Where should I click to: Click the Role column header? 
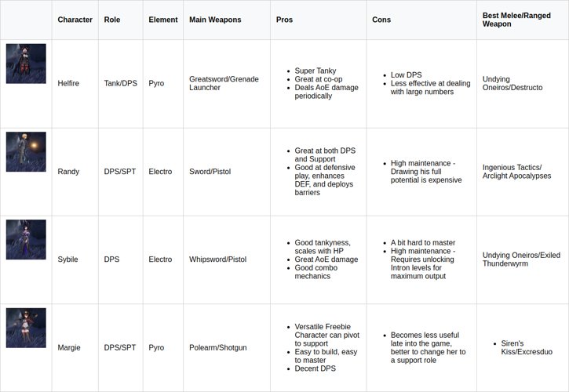point(112,20)
